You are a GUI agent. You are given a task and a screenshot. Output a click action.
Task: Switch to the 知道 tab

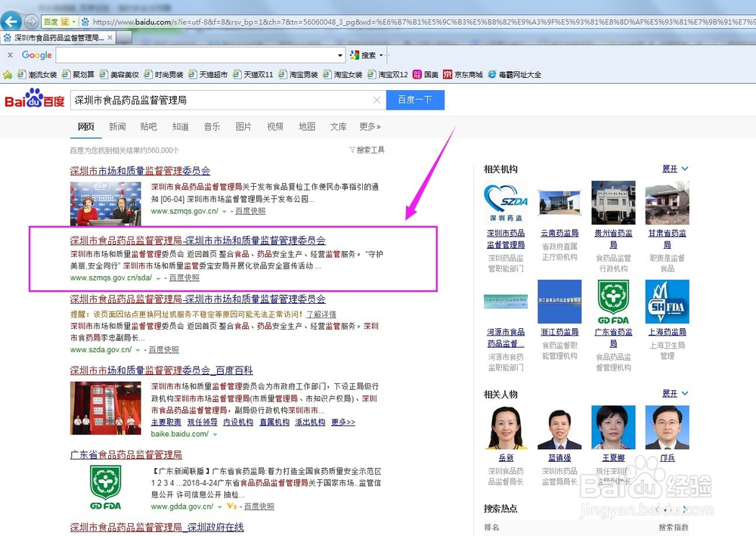click(181, 126)
